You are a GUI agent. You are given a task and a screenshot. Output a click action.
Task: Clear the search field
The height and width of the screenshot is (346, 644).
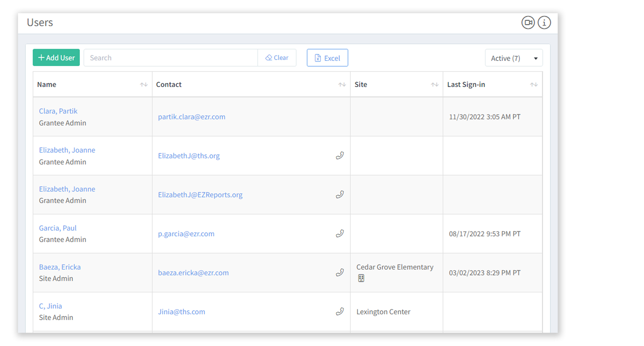click(277, 58)
